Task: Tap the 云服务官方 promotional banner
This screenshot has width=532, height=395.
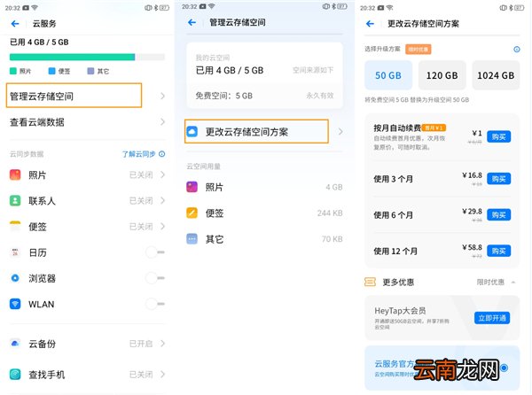Action: pos(442,368)
